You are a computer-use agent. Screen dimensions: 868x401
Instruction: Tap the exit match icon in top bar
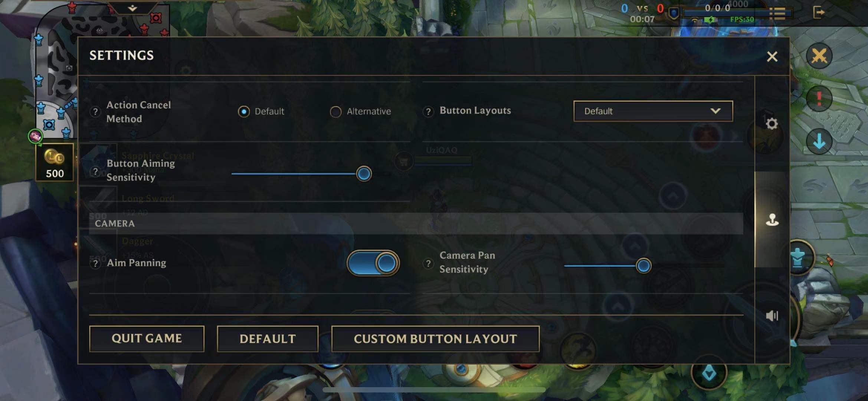coord(818,12)
